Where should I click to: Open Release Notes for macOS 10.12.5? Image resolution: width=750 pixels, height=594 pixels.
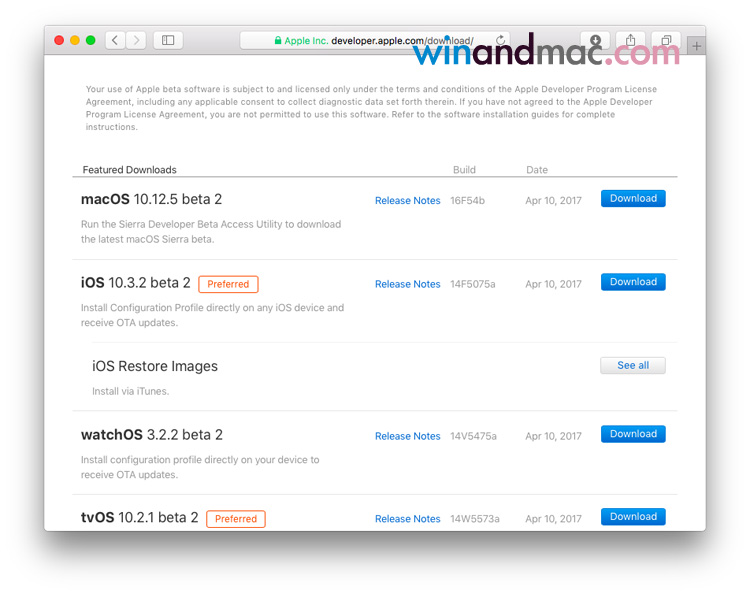pos(407,201)
